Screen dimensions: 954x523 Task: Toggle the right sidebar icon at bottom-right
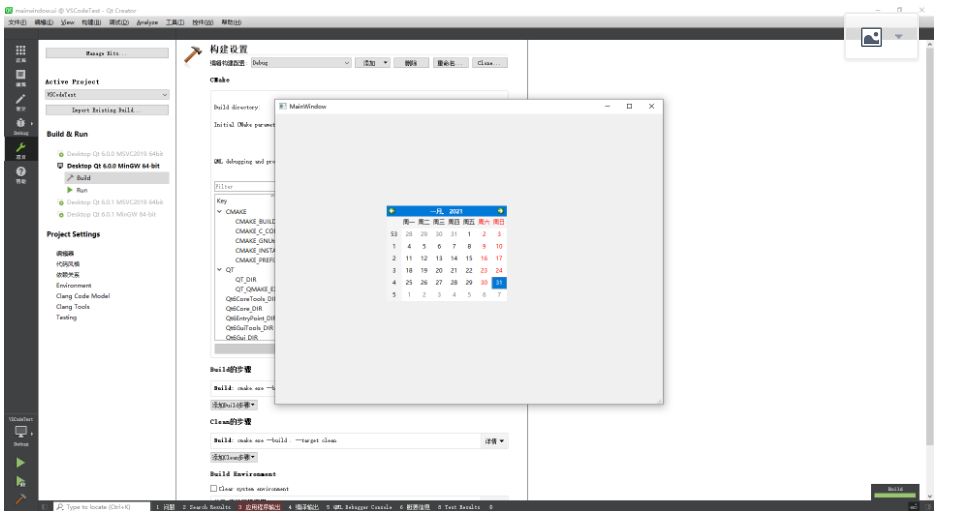click(x=928, y=507)
